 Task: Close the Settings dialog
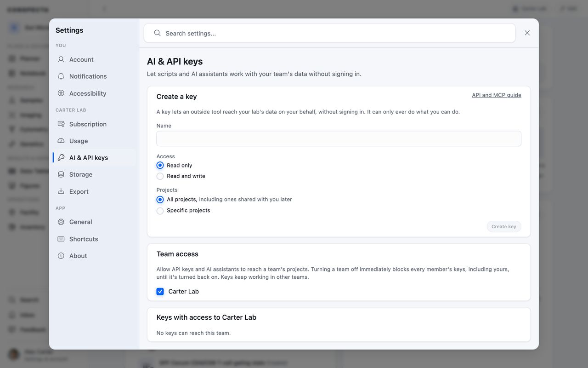point(527,33)
